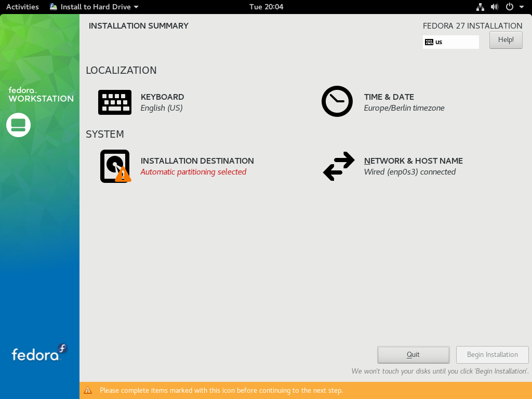Click the keyboard icon in the us layout indicator

(x=429, y=42)
